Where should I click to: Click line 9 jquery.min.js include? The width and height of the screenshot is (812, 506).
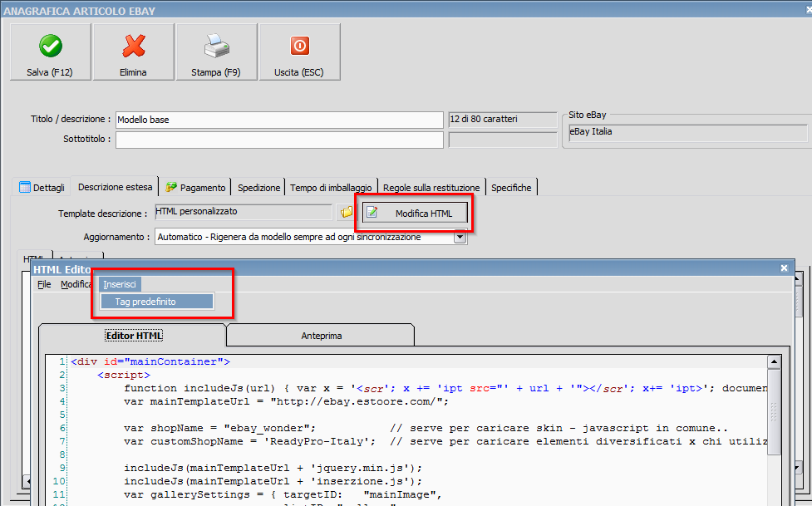(273, 468)
